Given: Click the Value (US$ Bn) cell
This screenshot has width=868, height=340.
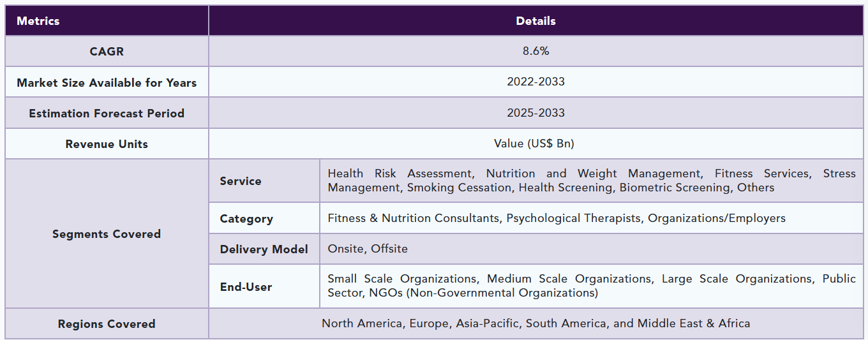Looking at the screenshot, I should [x=535, y=144].
